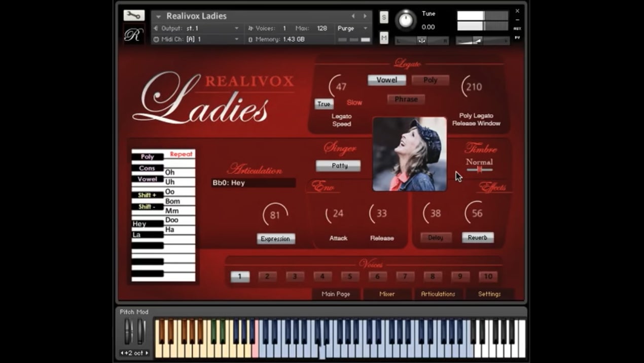The width and height of the screenshot is (644, 363).
Task: Open instrument edit mode with wrench icon
Action: pos(134,16)
